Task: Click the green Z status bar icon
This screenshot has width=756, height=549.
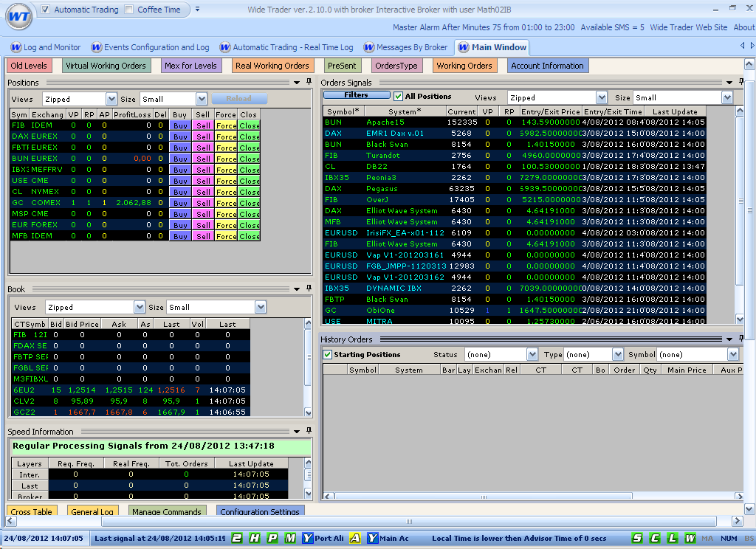Action: (237, 538)
